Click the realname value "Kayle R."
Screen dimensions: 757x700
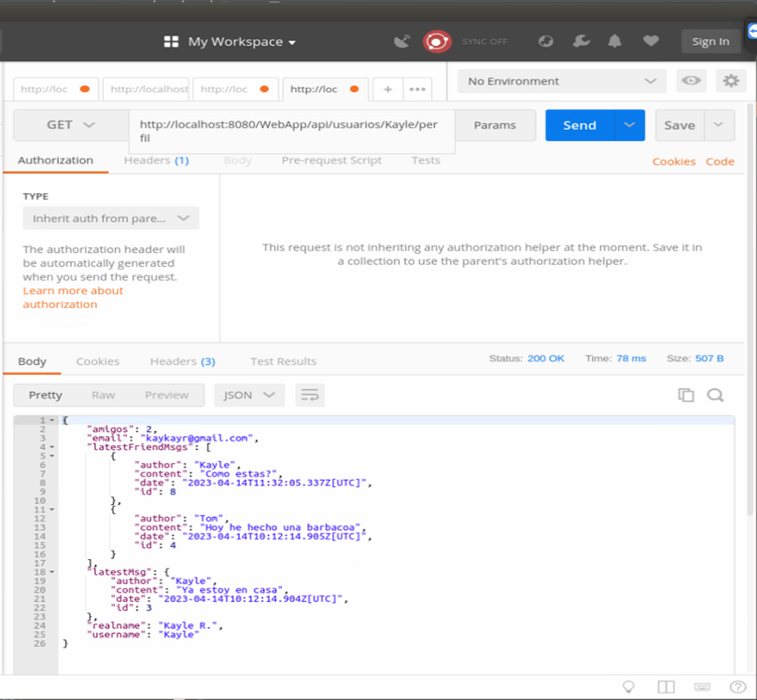188,625
